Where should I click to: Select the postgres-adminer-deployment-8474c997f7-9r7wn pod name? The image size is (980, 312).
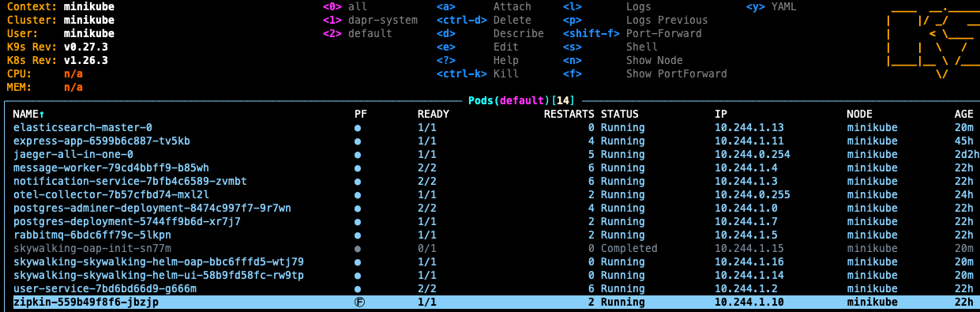(152, 209)
